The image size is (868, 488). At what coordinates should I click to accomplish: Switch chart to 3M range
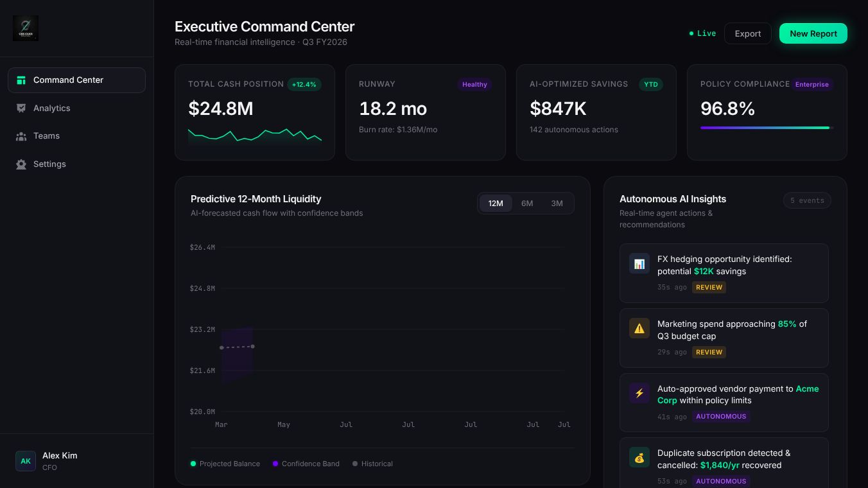pos(557,204)
